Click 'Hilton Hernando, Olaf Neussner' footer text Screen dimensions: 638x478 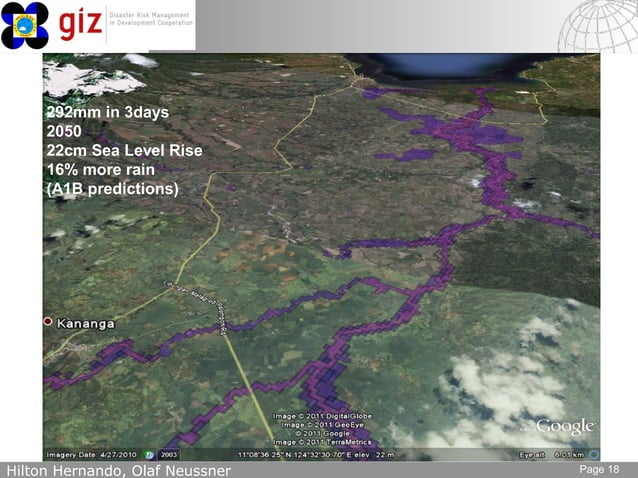click(119, 471)
